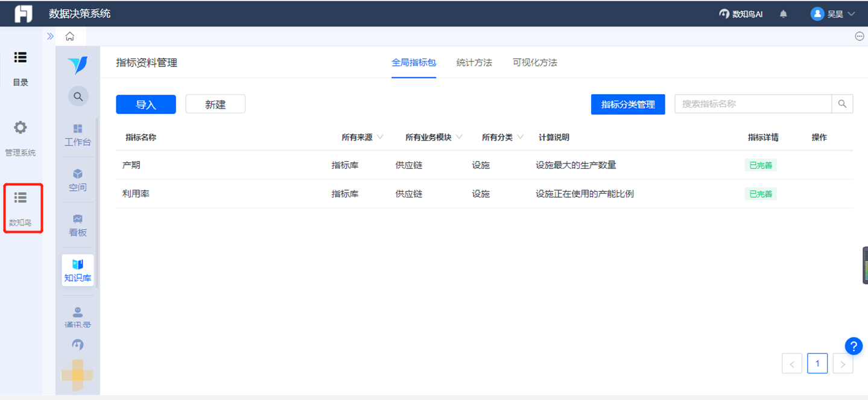Screen dimensions: 868x400
Task: Click 指标库 cell in 利用率 row
Action: pyautogui.click(x=345, y=194)
